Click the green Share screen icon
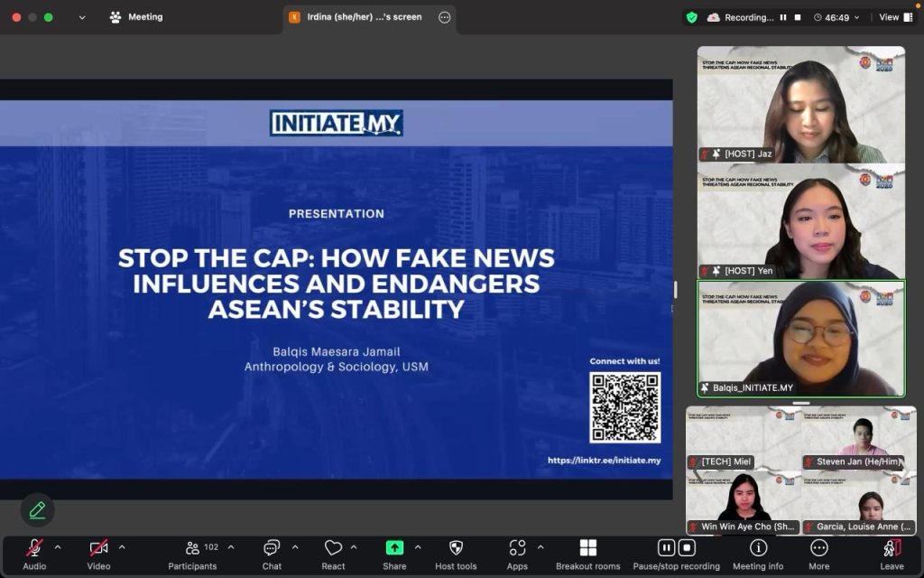Image resolution: width=924 pixels, height=578 pixels. point(394,548)
